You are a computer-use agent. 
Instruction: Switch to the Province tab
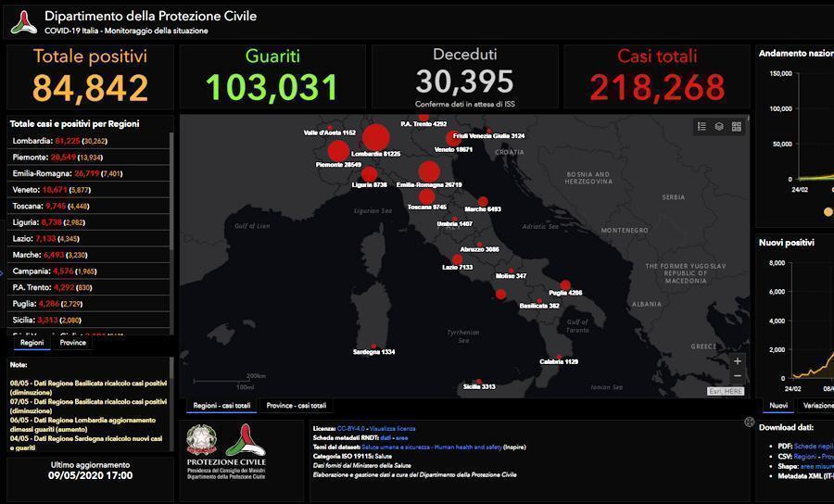coord(73,343)
